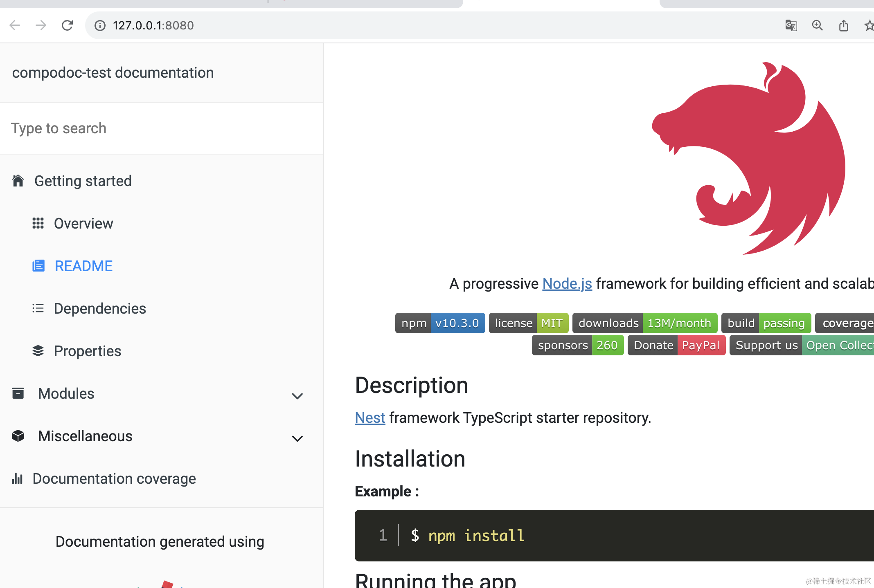Focus the Type to search field
The image size is (874, 588).
click(162, 128)
